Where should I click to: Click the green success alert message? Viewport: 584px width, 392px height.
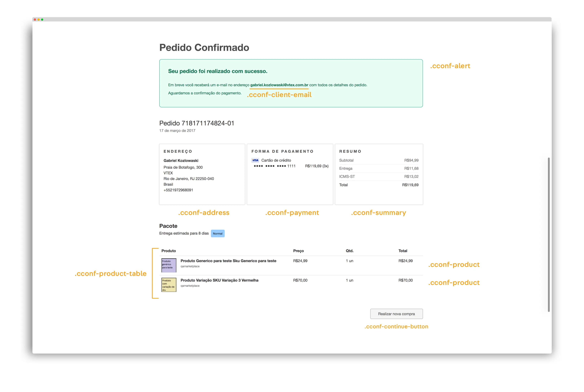[217, 71]
